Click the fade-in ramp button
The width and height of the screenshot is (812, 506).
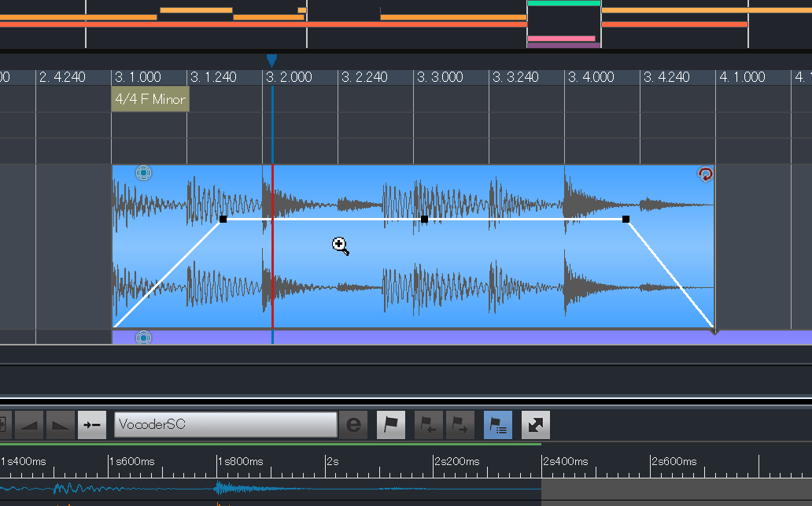pyautogui.click(x=30, y=425)
